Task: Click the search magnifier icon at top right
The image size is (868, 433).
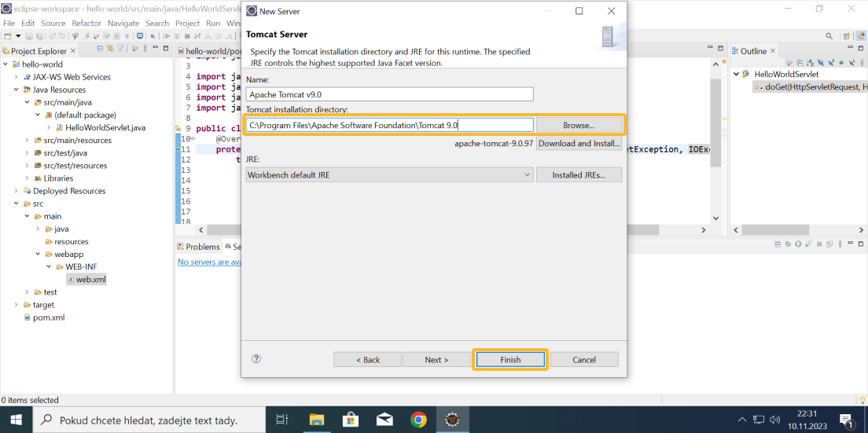Action: (829, 36)
